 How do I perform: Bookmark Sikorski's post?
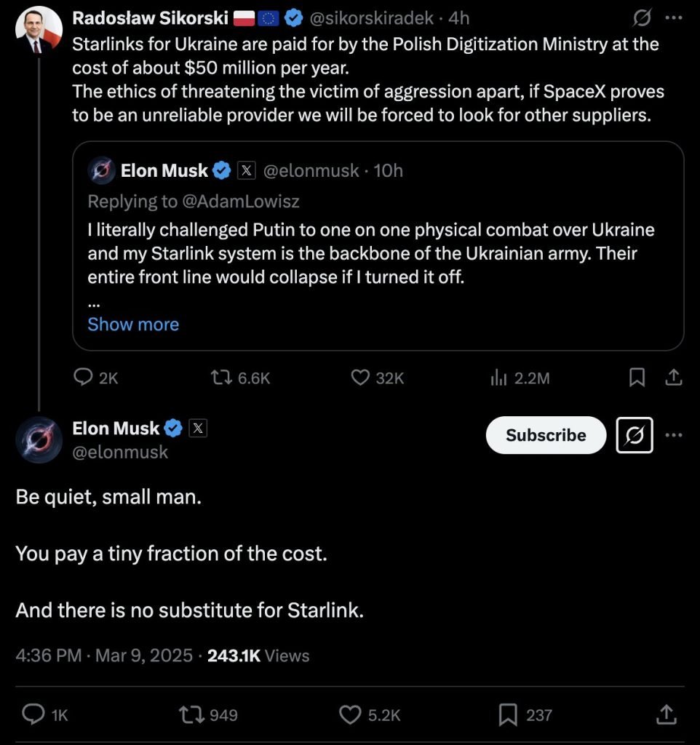click(637, 378)
